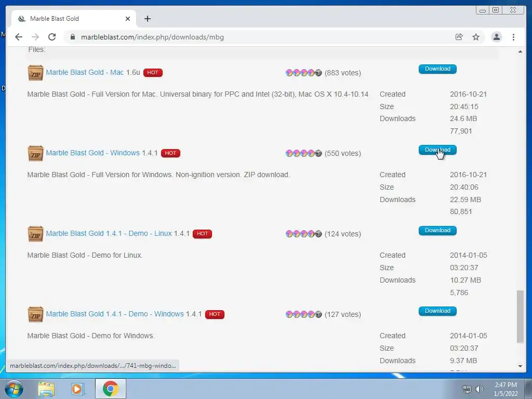
Task: Rate Linux demo marble stars
Action: pos(303,234)
